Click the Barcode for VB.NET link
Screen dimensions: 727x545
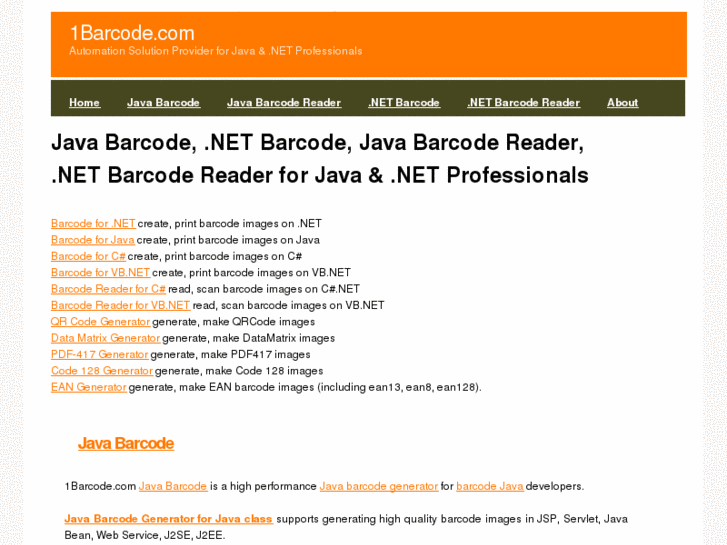click(101, 272)
